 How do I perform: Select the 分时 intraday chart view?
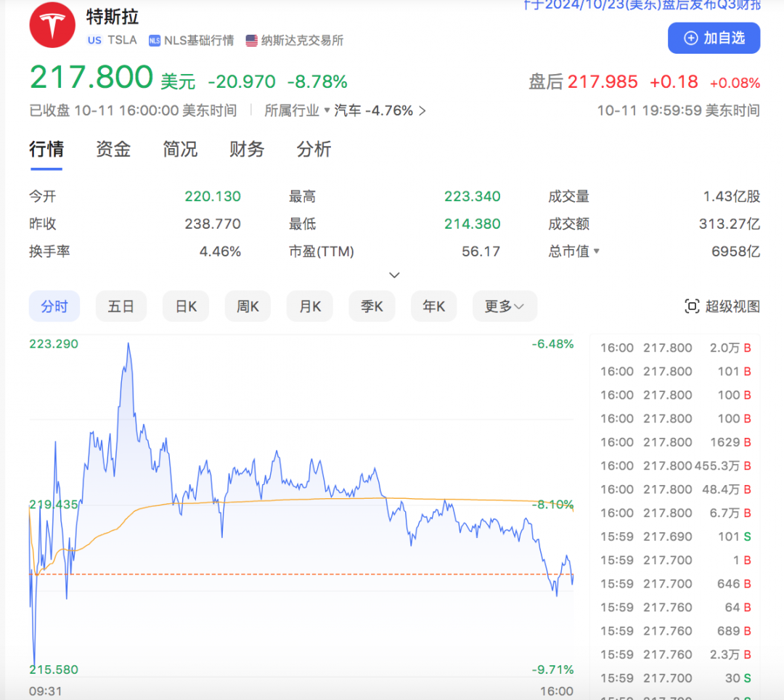pos(54,306)
